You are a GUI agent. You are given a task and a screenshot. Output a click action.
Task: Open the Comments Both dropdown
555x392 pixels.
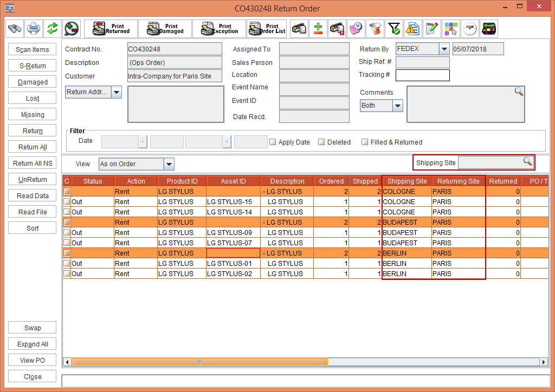397,106
